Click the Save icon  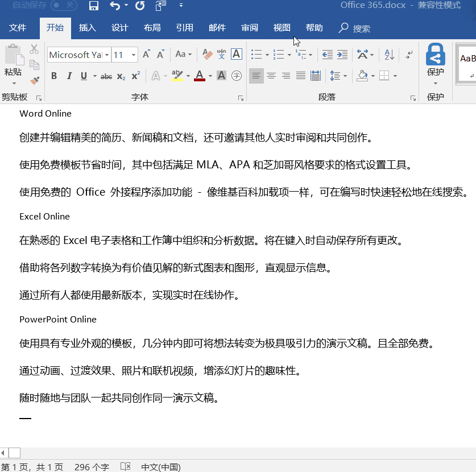(94, 6)
